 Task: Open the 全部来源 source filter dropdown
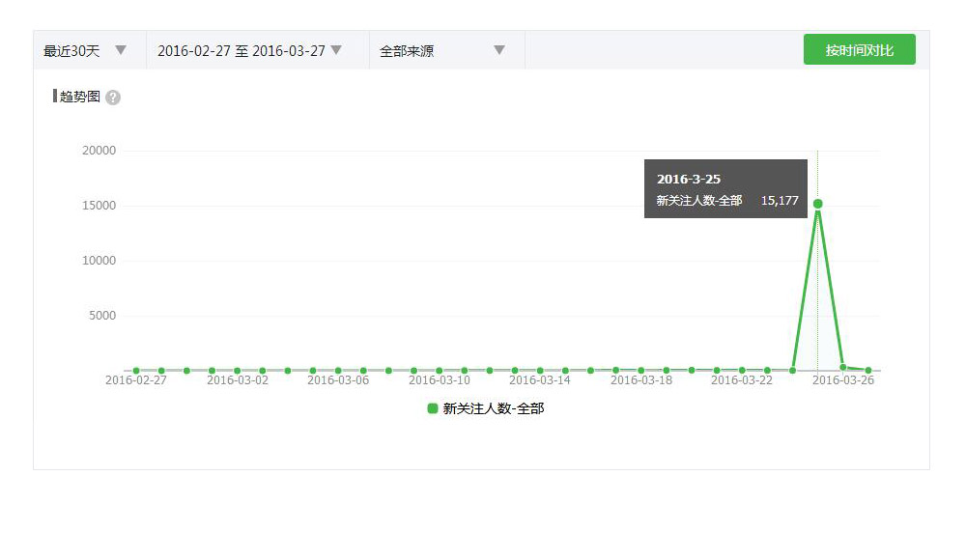pos(442,50)
